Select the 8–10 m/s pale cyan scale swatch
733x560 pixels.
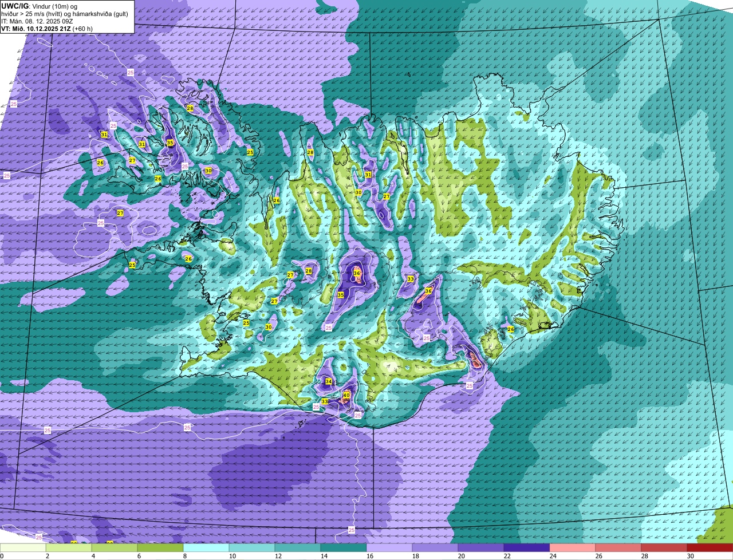(x=206, y=547)
